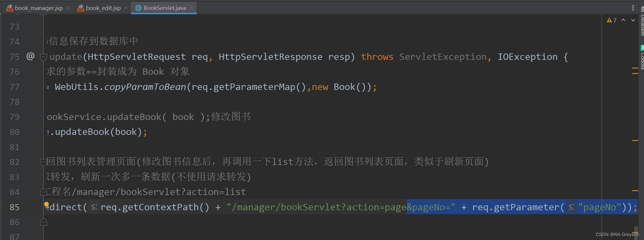Open the Database tool window
This screenshot has width=644, height=240.
coord(642,21)
